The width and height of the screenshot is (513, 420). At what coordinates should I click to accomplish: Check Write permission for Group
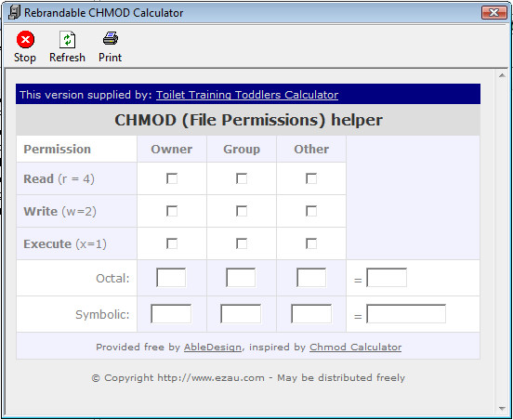click(x=242, y=211)
